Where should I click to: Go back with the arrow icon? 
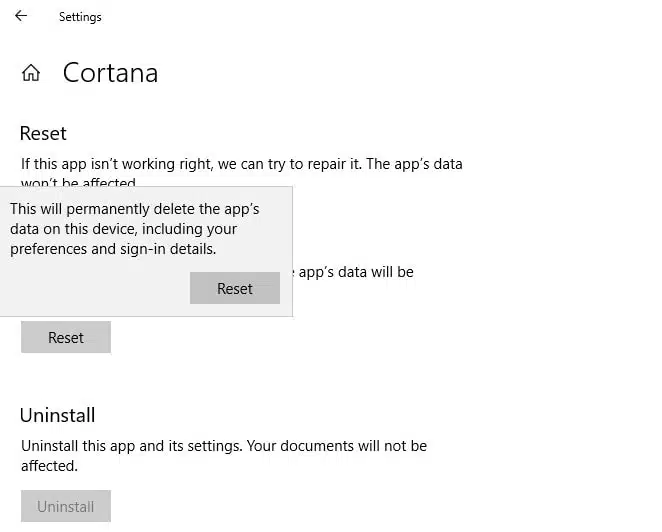click(x=21, y=16)
